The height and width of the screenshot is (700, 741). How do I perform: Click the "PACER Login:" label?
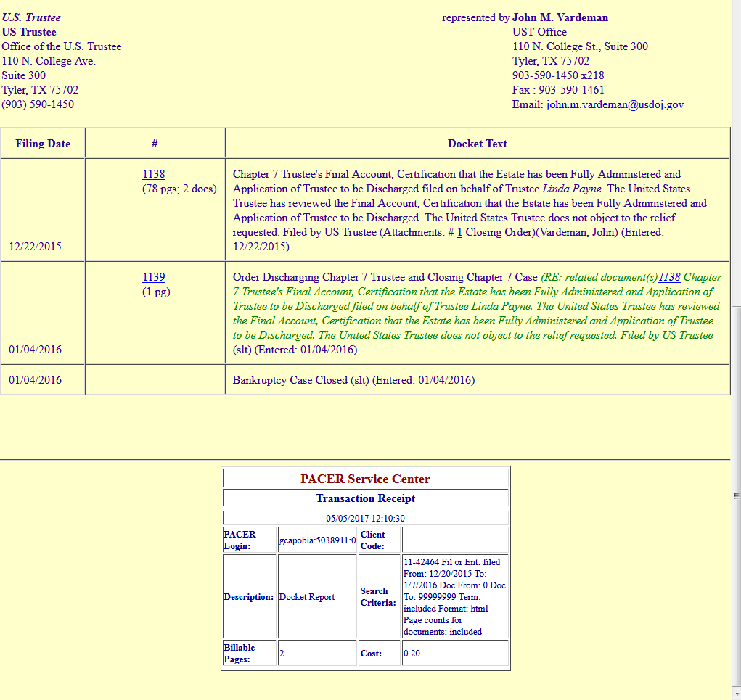tap(240, 540)
